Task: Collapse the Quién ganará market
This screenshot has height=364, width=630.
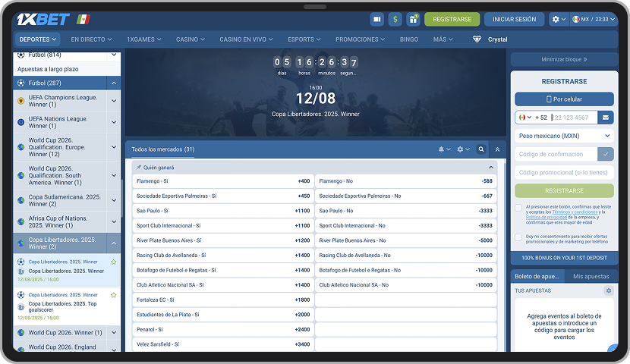Action: (x=491, y=168)
